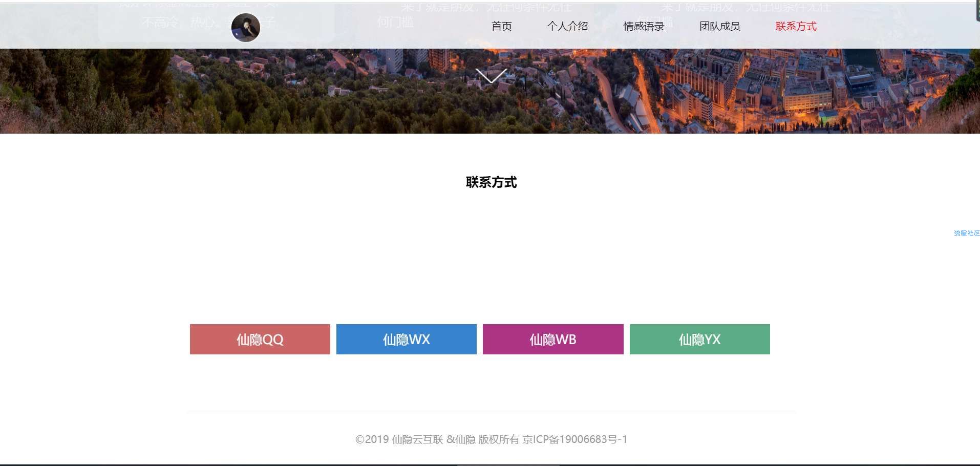Open 团队成员 navigation item

pyautogui.click(x=720, y=26)
